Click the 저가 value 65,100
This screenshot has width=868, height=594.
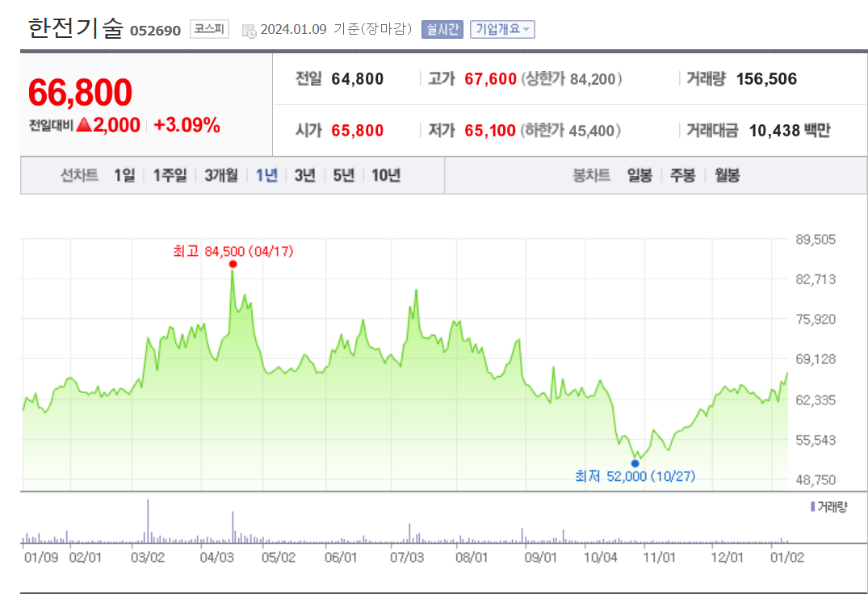(490, 131)
